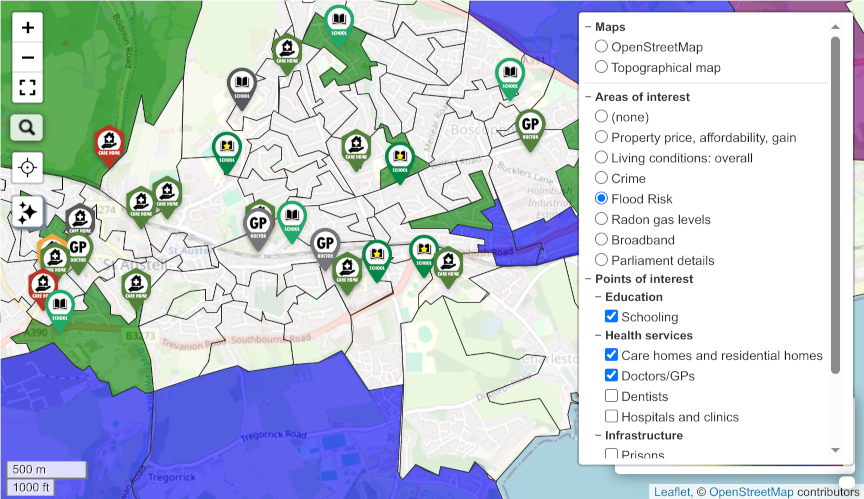Collapse the Points of interest section

coord(588,279)
